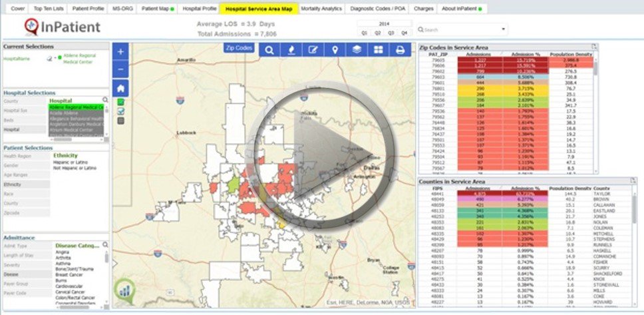The width and height of the screenshot is (644, 315).
Task: Select County under Hospital Selections
Action: click(25, 101)
